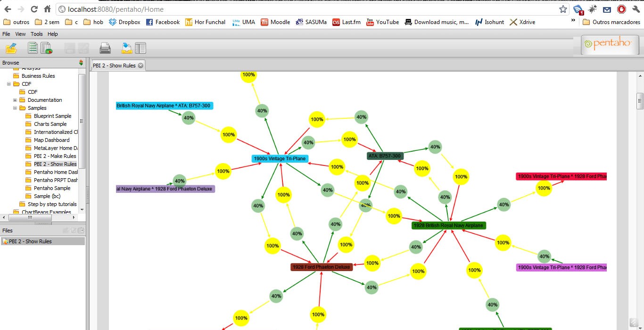Viewport: 644px width, 330px height.
Task: Refresh the Browse panel repository
Action: tap(81, 63)
